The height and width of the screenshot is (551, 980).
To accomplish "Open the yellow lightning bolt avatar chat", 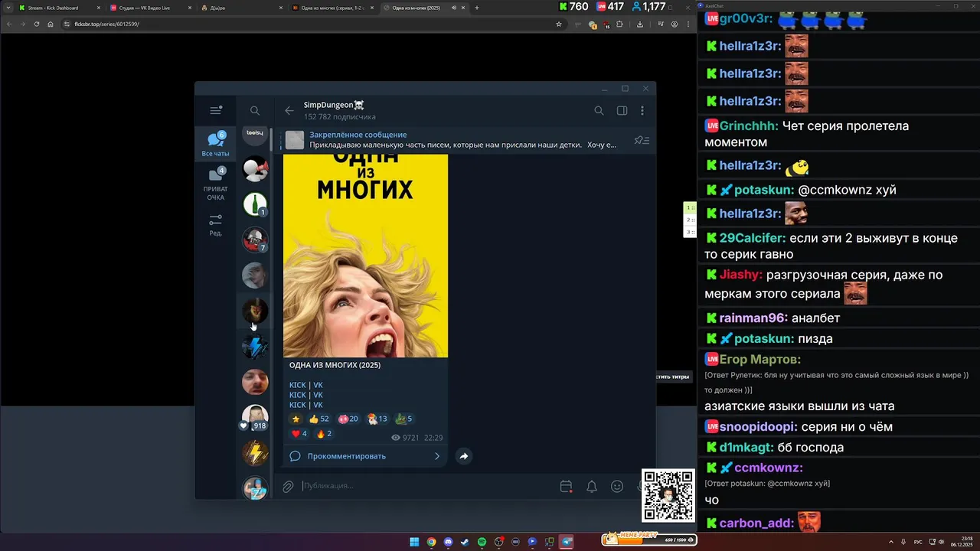I will [x=255, y=453].
